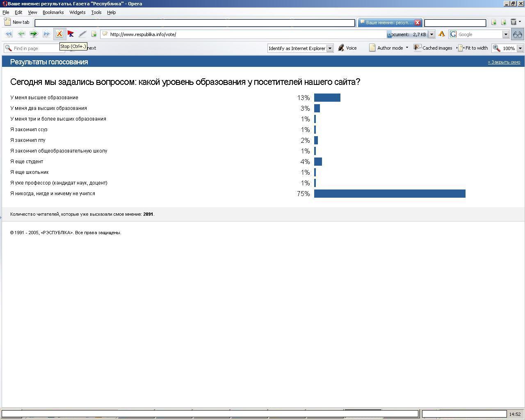Click the Voice microphone button
Image resolution: width=525 pixels, height=420 pixels.
point(347,48)
